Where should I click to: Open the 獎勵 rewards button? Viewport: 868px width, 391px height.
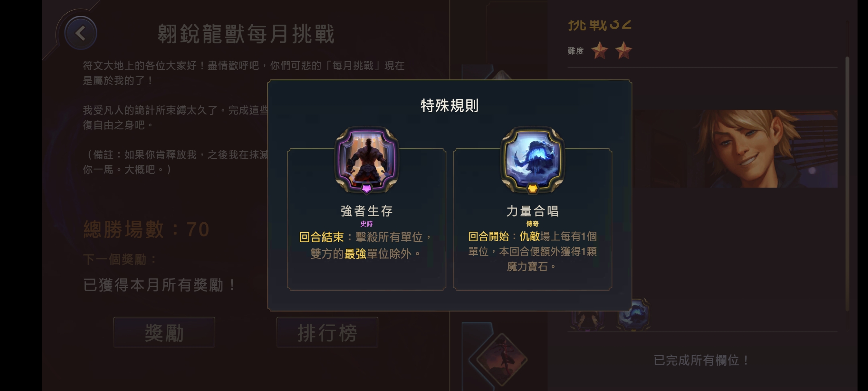click(164, 332)
